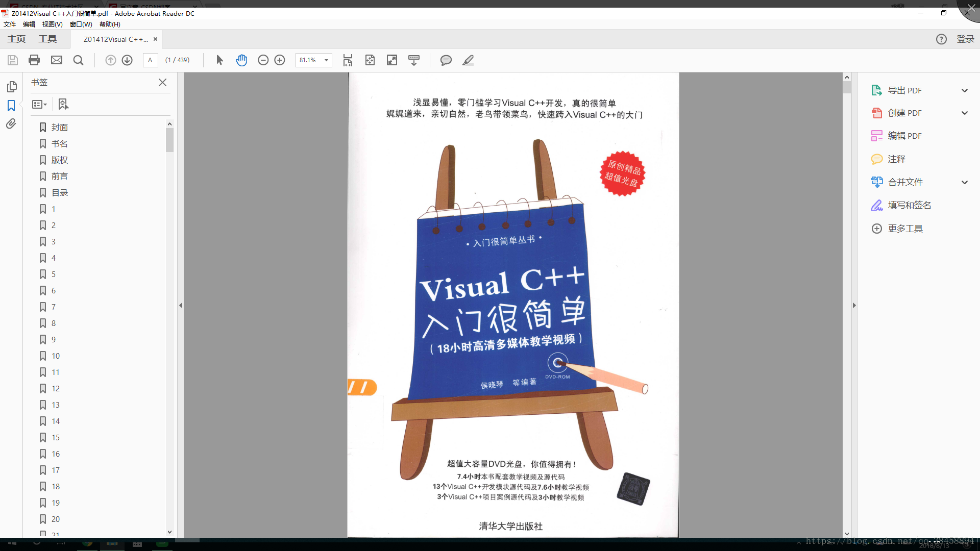Click the 创建 PDF tool label

point(904,113)
